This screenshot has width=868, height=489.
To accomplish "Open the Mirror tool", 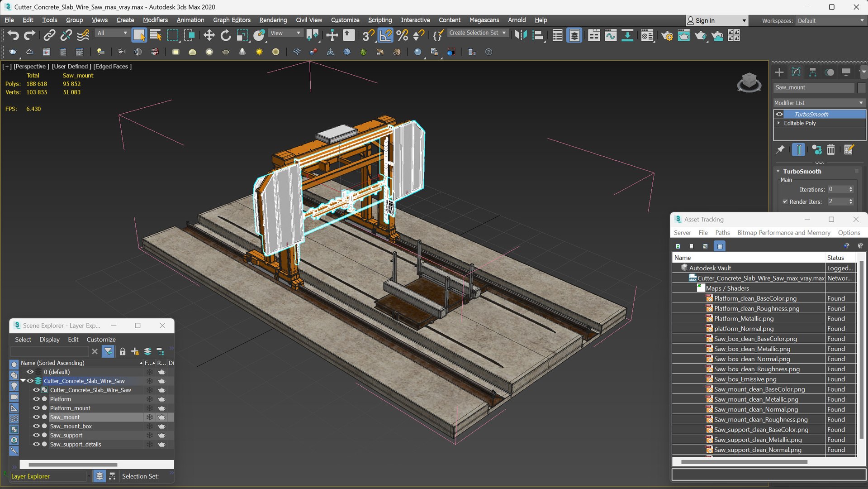I will 521,35.
